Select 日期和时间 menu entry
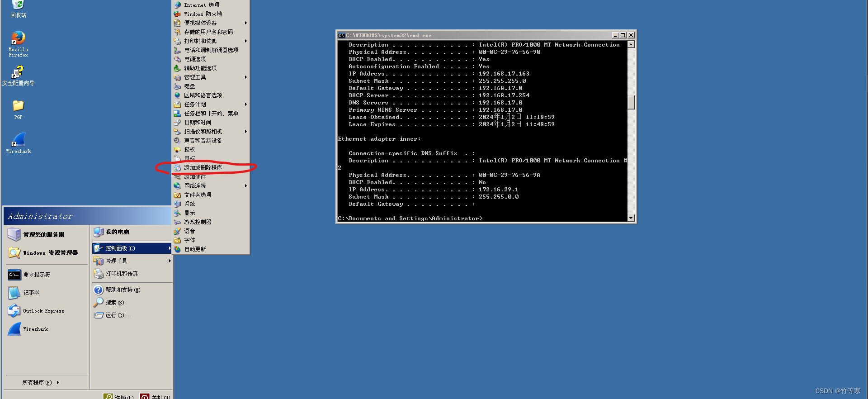868x399 pixels. click(211, 122)
